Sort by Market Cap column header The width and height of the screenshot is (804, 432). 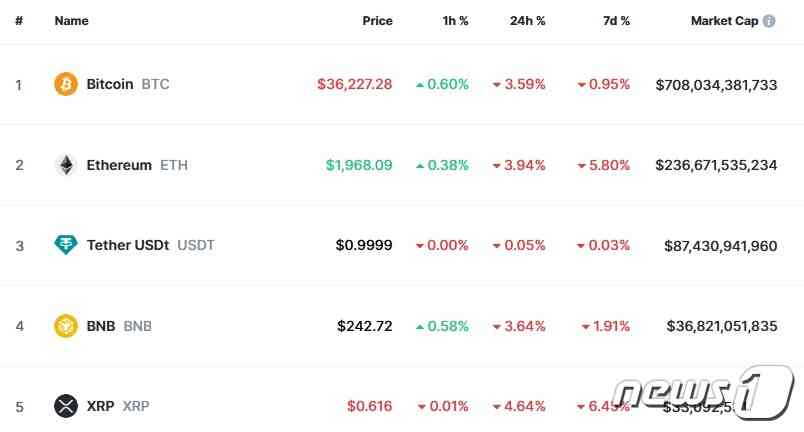tap(725, 21)
